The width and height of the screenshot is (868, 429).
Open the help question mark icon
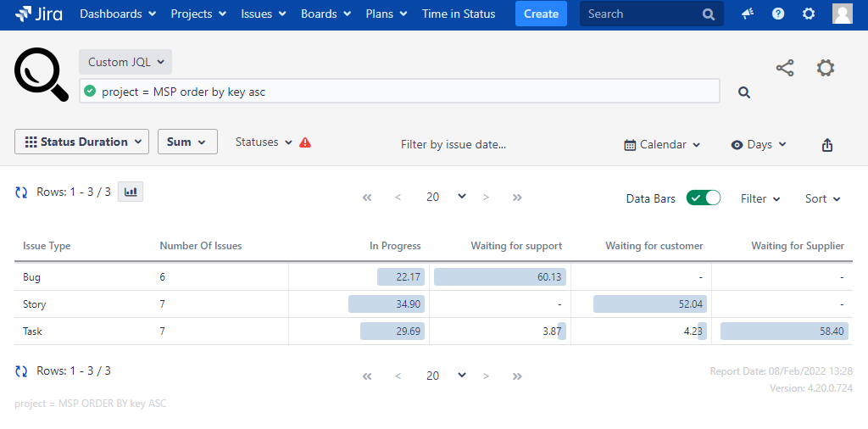click(x=778, y=14)
